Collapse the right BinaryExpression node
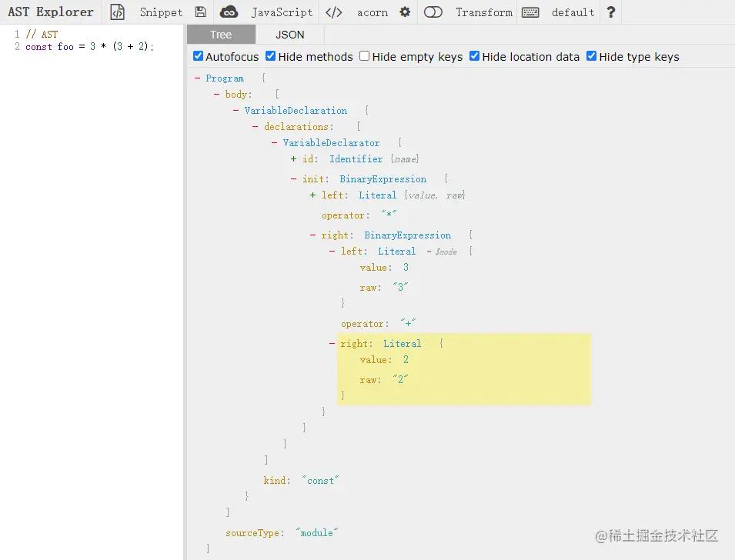Screen dimensions: 735x560 (x=312, y=235)
